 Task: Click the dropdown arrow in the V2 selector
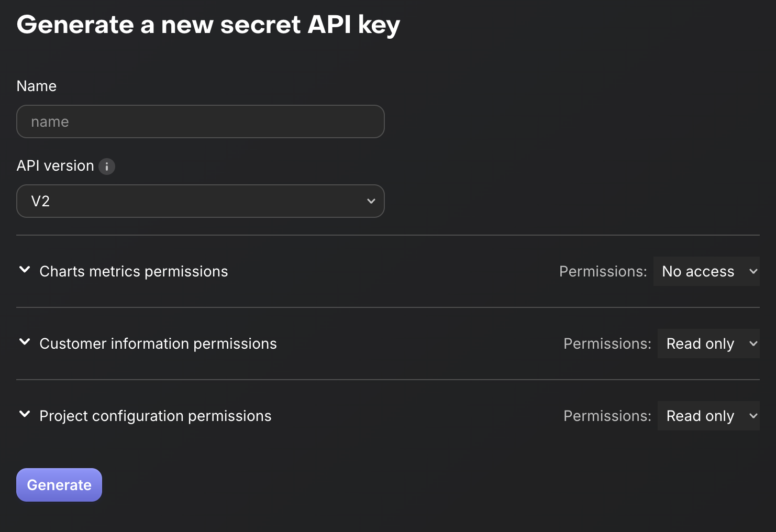pyautogui.click(x=371, y=201)
